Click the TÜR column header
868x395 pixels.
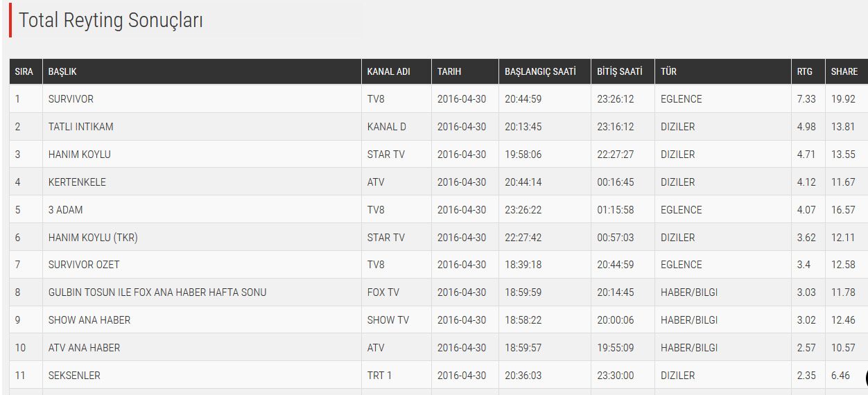[x=669, y=71]
